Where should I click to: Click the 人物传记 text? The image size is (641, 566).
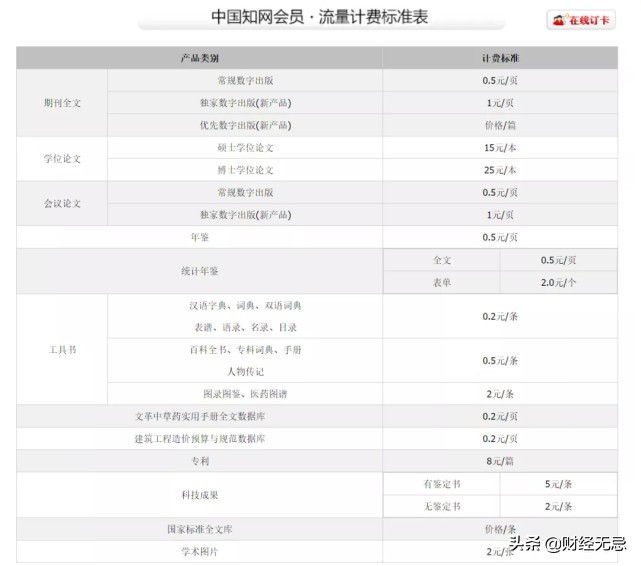(x=245, y=371)
